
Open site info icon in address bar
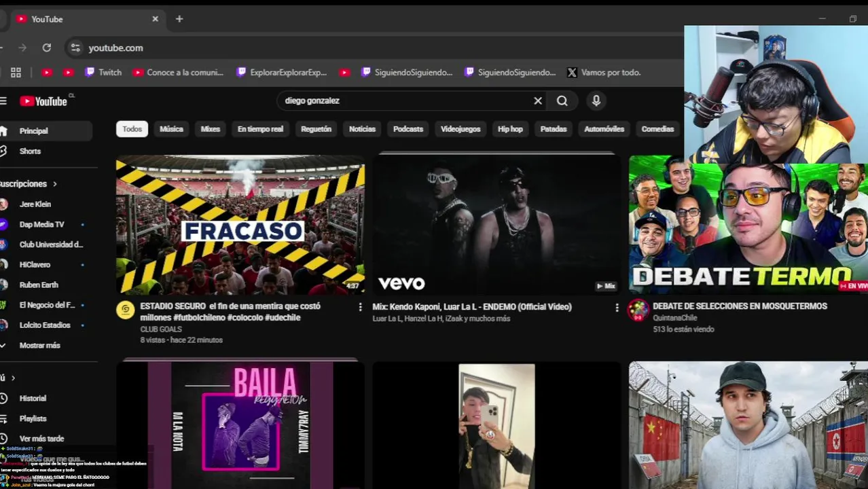point(75,48)
